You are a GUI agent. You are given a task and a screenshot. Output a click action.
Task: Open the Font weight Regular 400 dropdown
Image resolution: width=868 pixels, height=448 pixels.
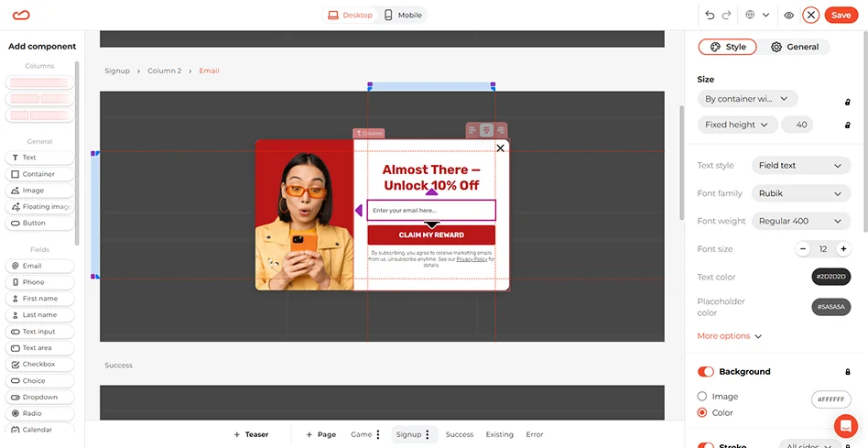[800, 221]
